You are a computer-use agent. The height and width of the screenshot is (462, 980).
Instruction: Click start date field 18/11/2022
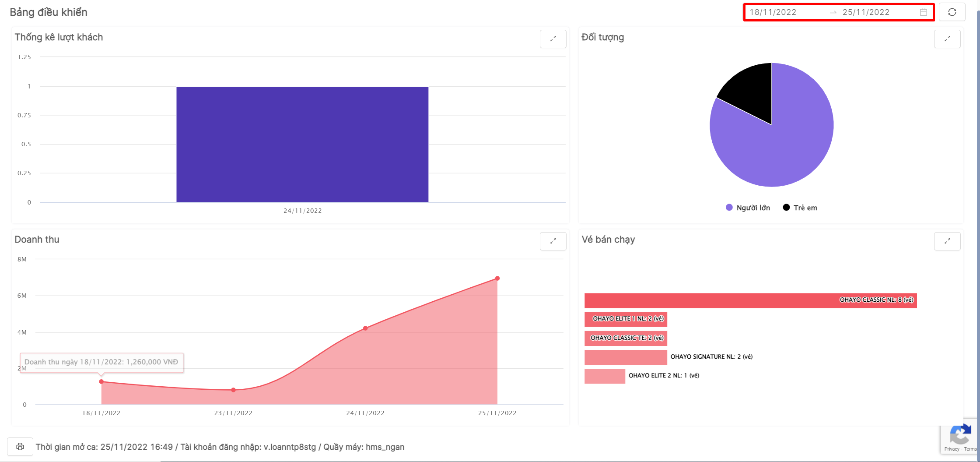point(773,12)
